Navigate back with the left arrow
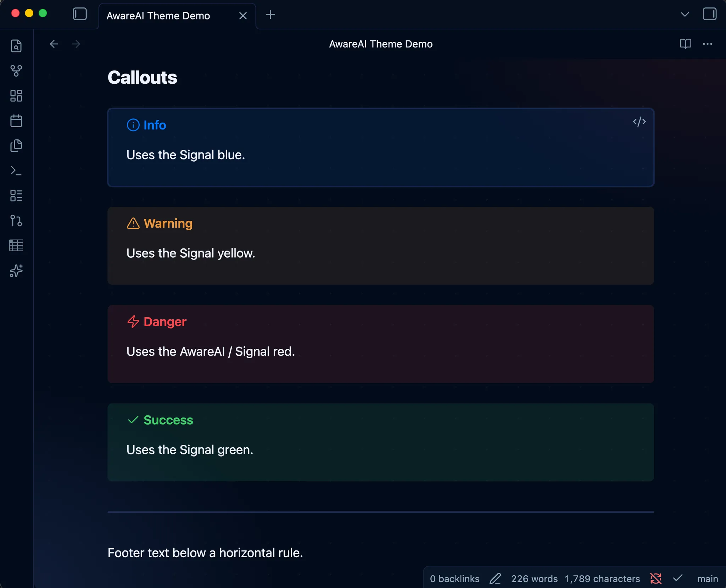Viewport: 726px width, 588px height. [x=54, y=44]
